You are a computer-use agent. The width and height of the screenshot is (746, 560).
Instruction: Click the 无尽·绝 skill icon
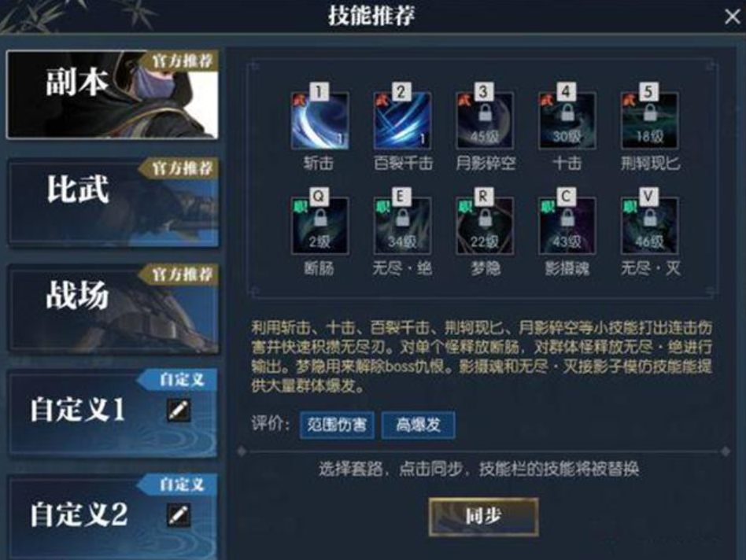point(402,226)
